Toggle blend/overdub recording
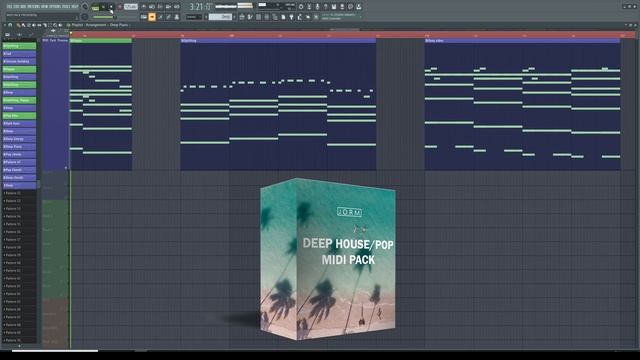Viewport: 640px width, 360px height. tap(168, 7)
